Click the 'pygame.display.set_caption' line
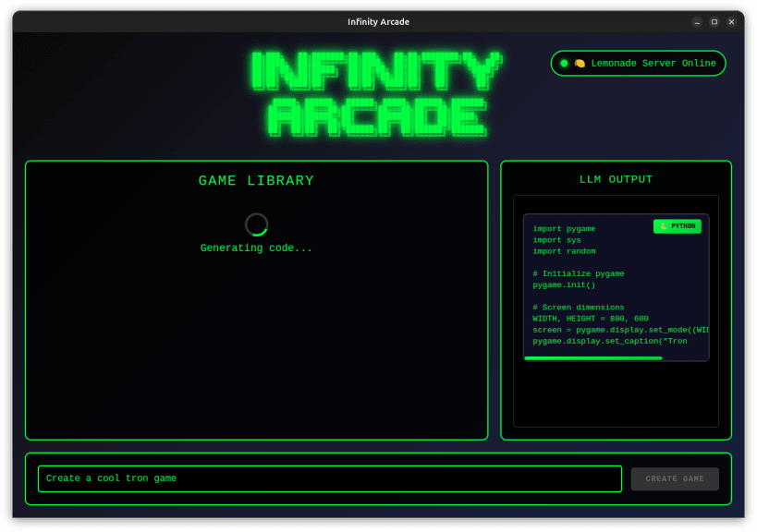This screenshot has height=532, width=757. [610, 341]
